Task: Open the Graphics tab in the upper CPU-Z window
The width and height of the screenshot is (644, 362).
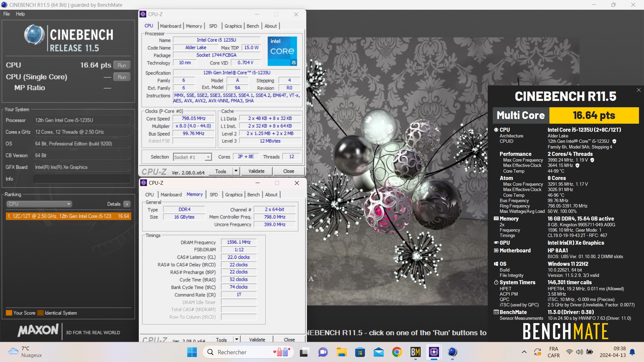Action: (233, 26)
